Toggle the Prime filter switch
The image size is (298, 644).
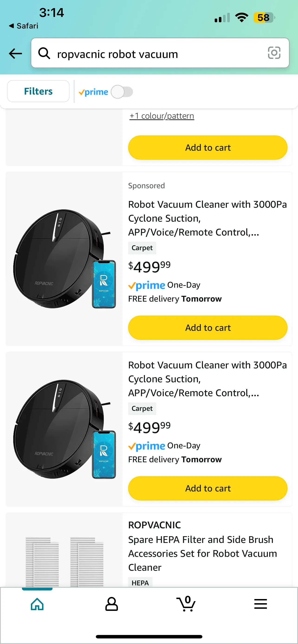click(x=122, y=92)
